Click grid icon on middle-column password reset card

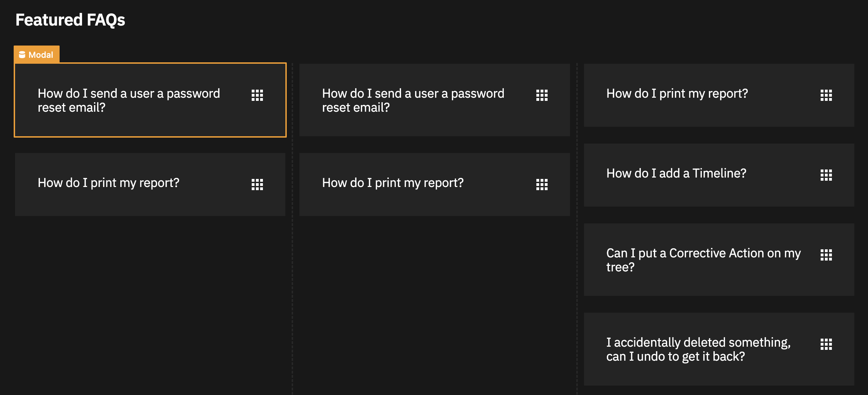[542, 95]
